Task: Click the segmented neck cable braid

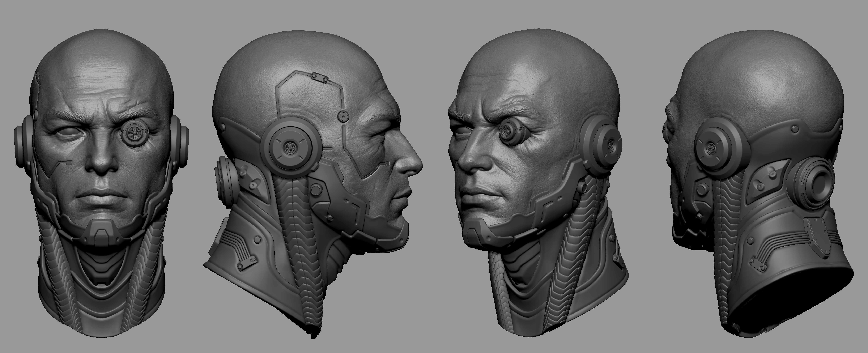Action: click(297, 253)
